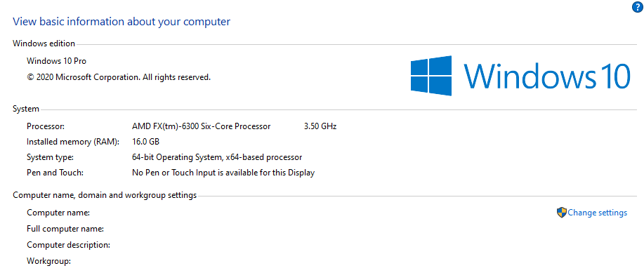Image resolution: width=644 pixels, height=280 pixels.
Task: Click the Computer description label
Action: [69, 245]
